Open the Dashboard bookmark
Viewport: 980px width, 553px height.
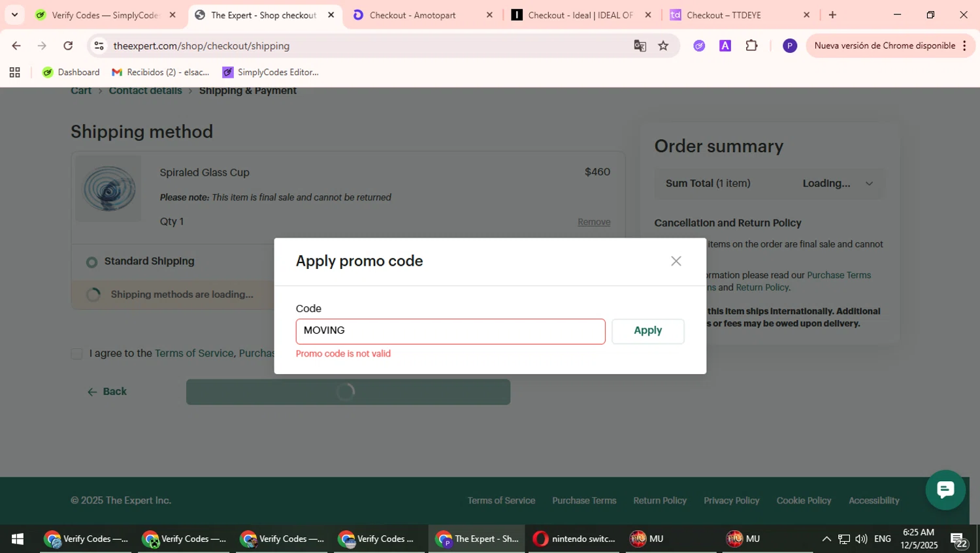(71, 72)
